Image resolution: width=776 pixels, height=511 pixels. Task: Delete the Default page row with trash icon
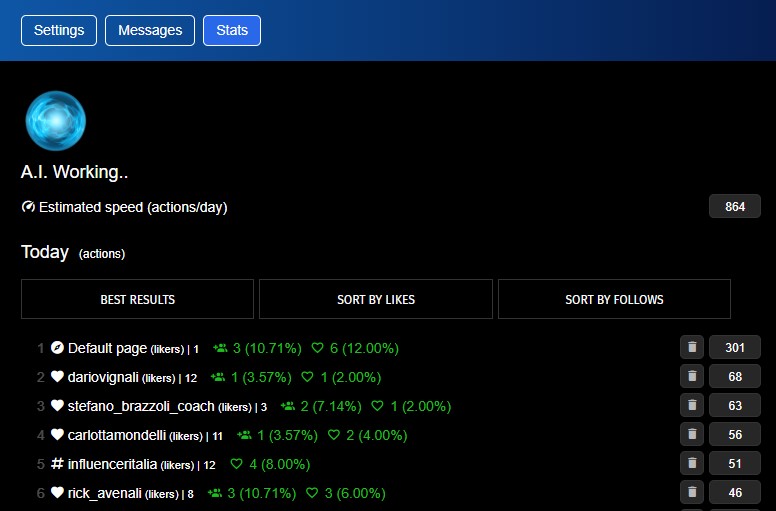(692, 347)
